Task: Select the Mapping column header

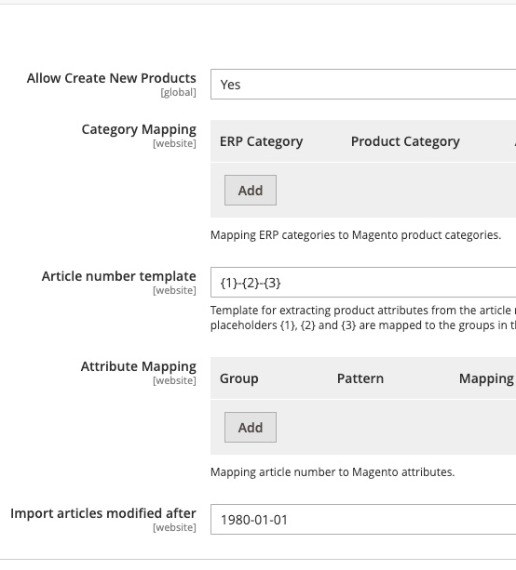Action: 487,378
